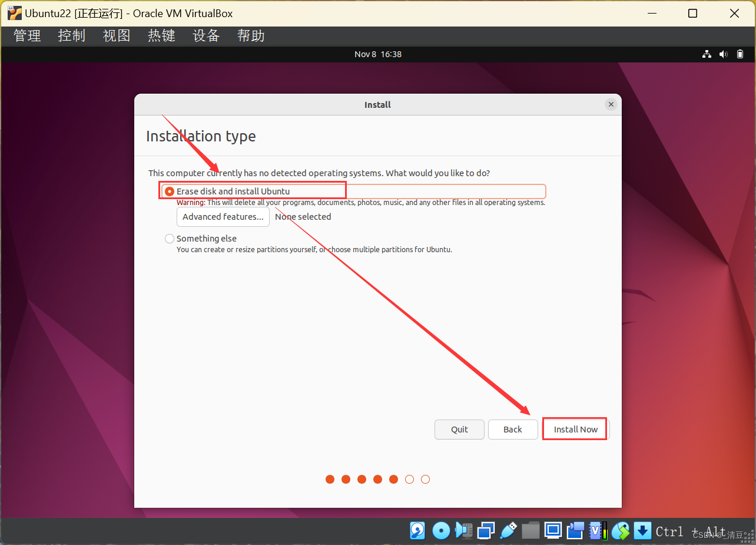This screenshot has width=756, height=545.
Task: Click VirtualBox optical disk icon
Action: click(x=441, y=531)
